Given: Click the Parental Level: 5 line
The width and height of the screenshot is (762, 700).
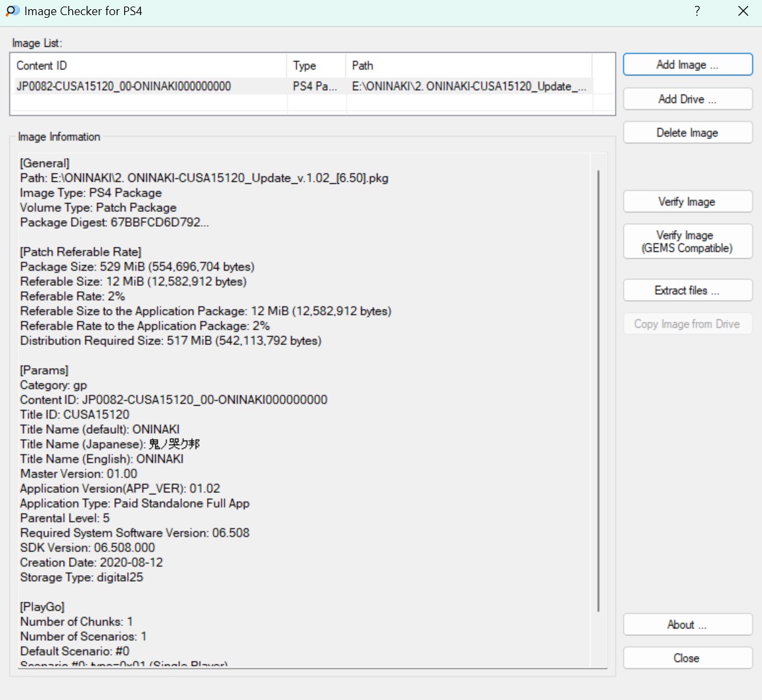Looking at the screenshot, I should (64, 518).
